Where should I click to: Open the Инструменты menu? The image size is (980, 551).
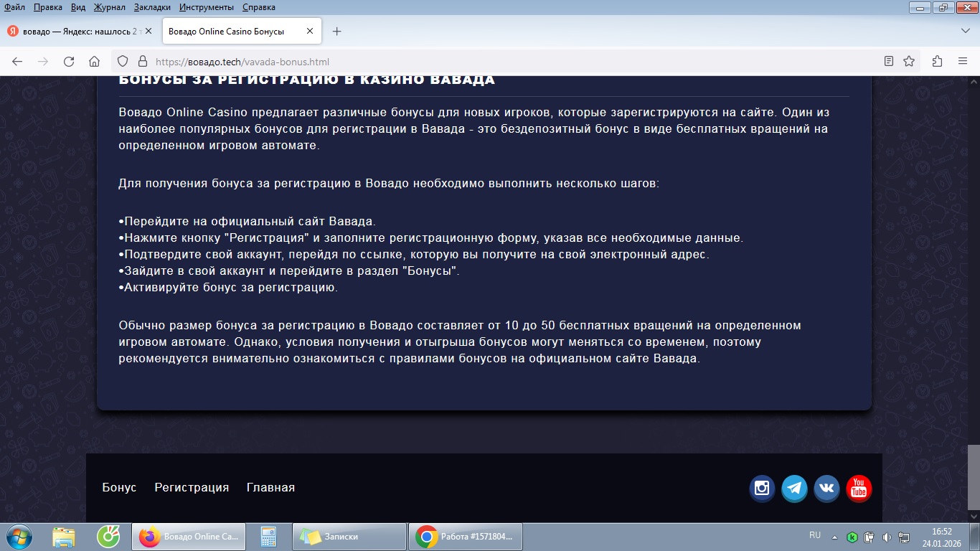206,7
